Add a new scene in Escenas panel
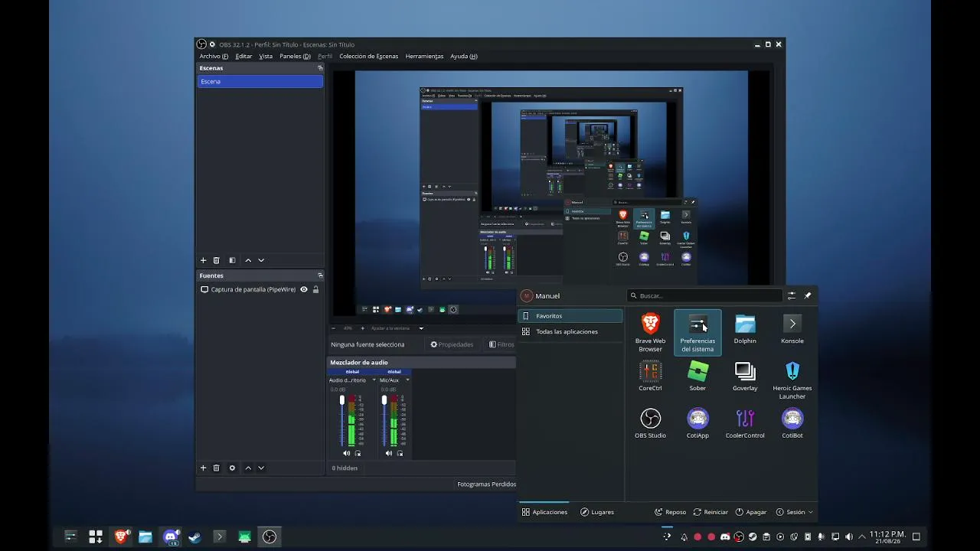The height and width of the screenshot is (551, 980). pos(204,260)
